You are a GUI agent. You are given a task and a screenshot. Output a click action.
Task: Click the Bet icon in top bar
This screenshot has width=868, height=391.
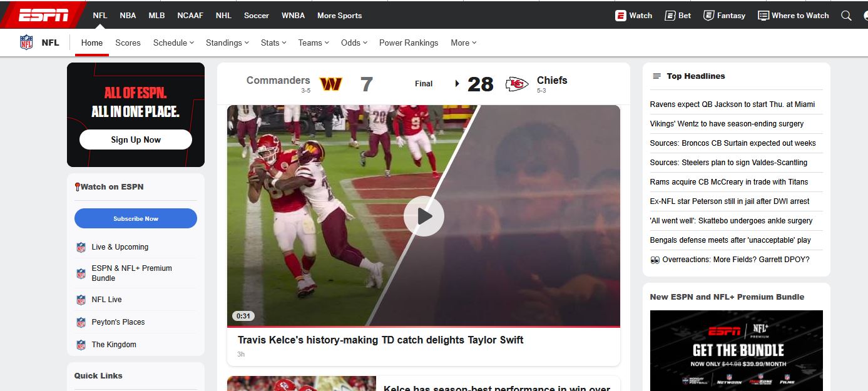pos(670,16)
